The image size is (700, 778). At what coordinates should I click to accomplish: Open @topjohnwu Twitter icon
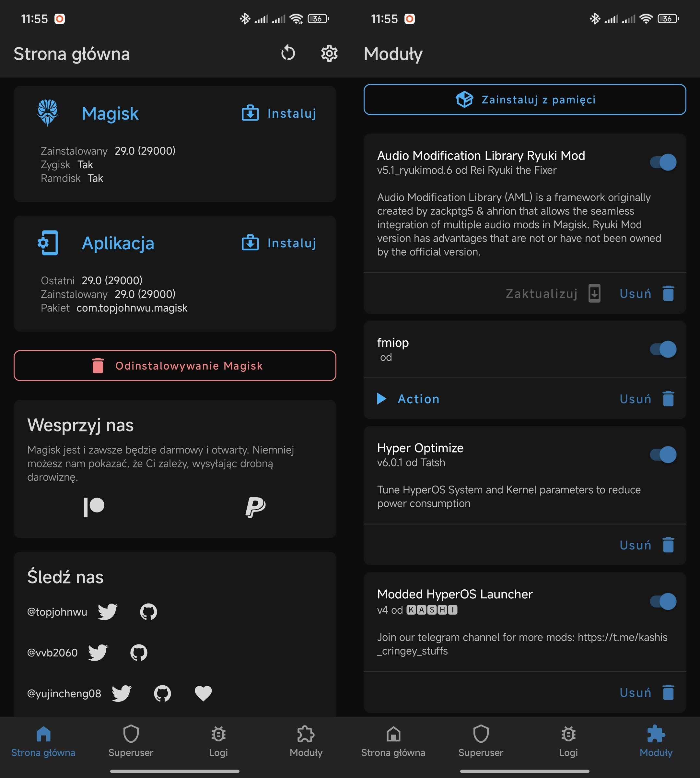(x=107, y=611)
